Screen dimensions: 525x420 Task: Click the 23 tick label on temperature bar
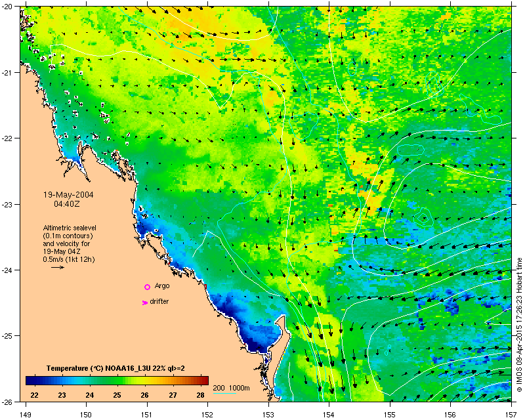click(62, 395)
